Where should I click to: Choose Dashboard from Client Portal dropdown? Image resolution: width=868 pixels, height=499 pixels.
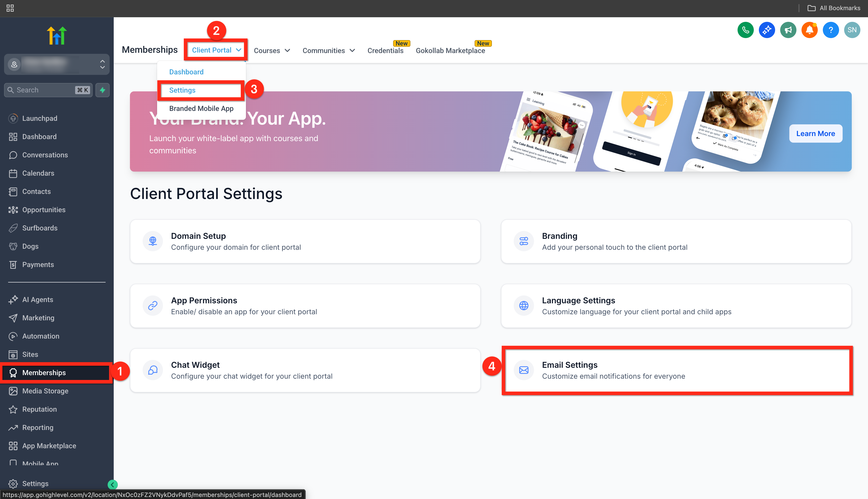click(186, 72)
